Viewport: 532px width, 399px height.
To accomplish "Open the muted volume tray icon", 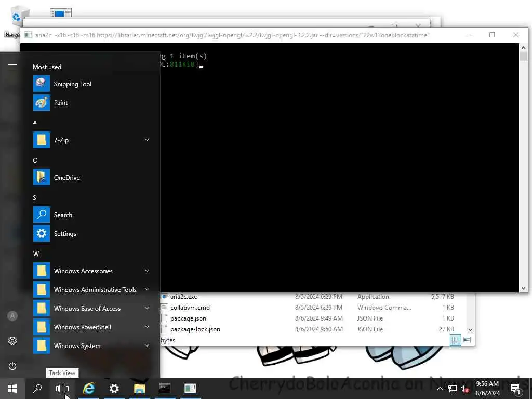I will coord(464,389).
